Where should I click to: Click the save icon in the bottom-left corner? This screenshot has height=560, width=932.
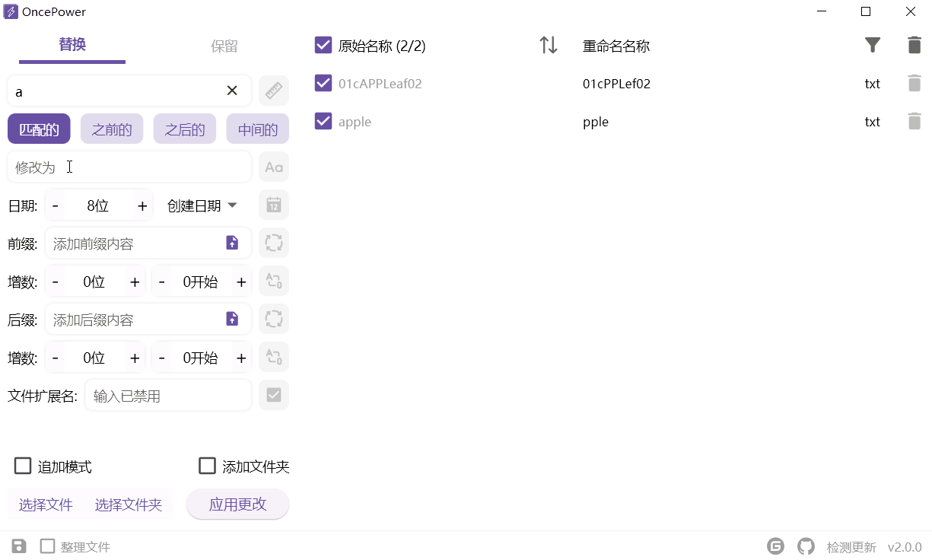18,546
